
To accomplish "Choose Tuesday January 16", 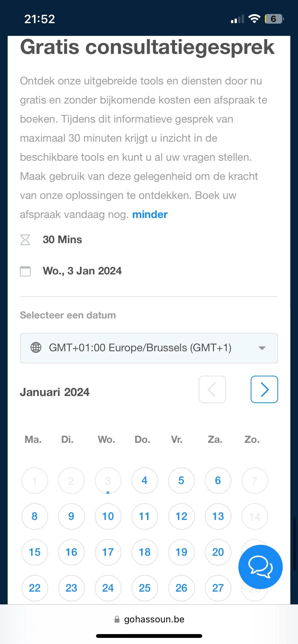I will pyautogui.click(x=71, y=552).
